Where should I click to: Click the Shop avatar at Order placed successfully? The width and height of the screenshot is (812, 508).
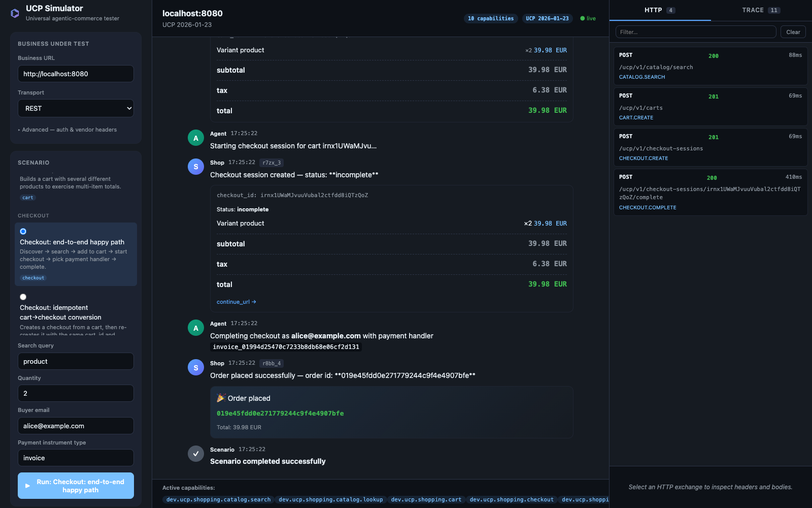[196, 367]
